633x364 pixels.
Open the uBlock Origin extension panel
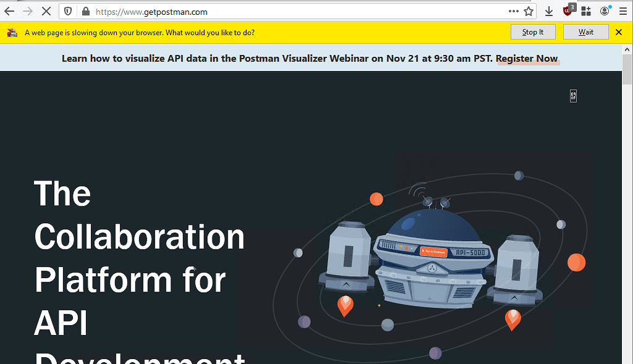pos(568,11)
